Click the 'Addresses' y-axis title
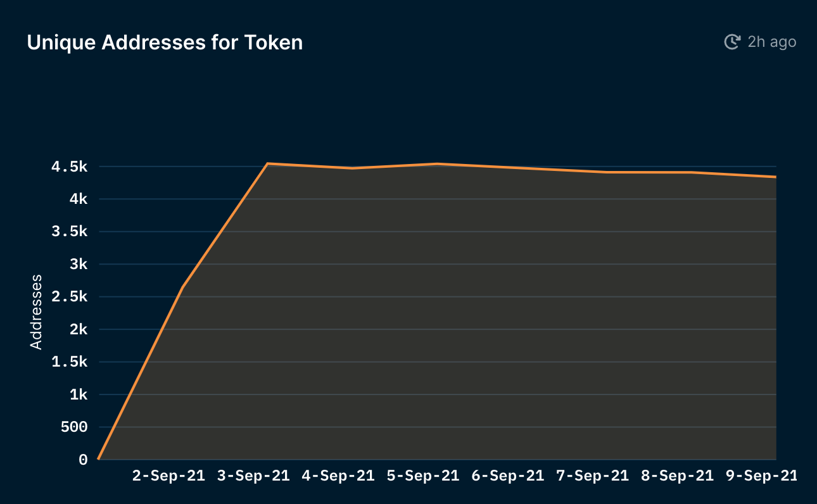The height and width of the screenshot is (504, 817). click(x=36, y=312)
